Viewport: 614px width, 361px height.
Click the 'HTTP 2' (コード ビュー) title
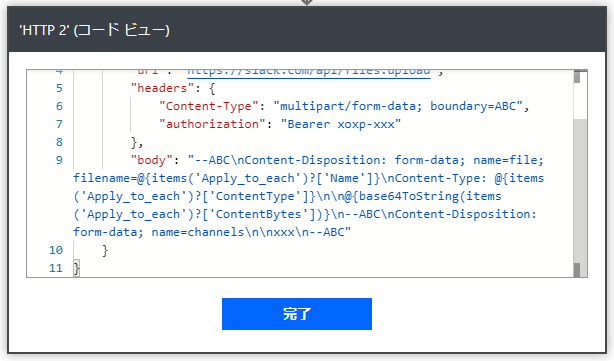[94, 30]
